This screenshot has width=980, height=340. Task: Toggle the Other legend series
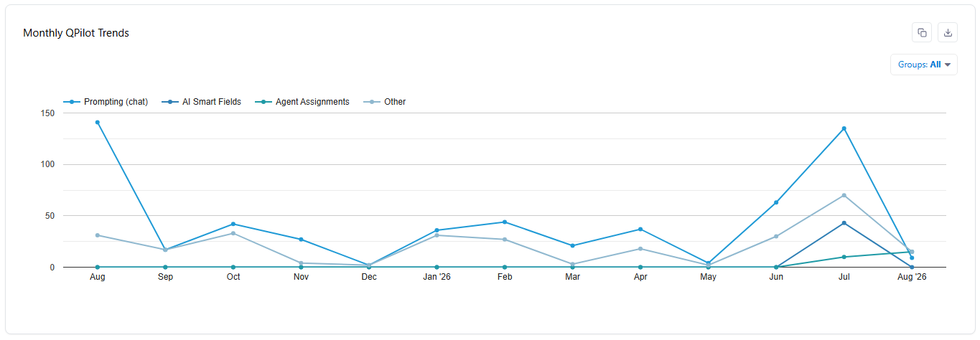(x=385, y=102)
